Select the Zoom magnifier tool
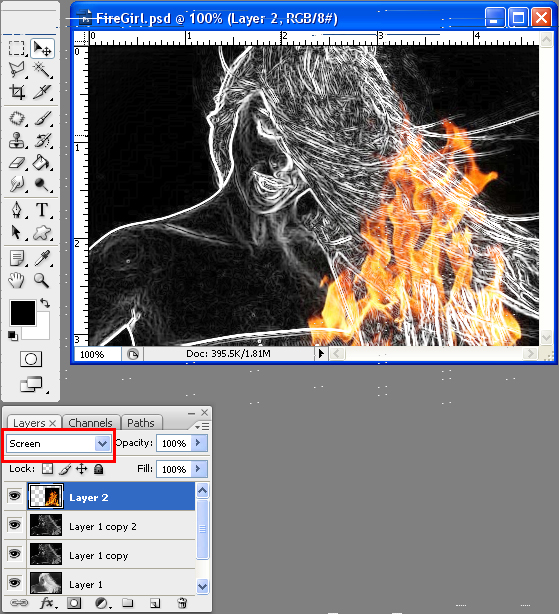 (x=41, y=280)
